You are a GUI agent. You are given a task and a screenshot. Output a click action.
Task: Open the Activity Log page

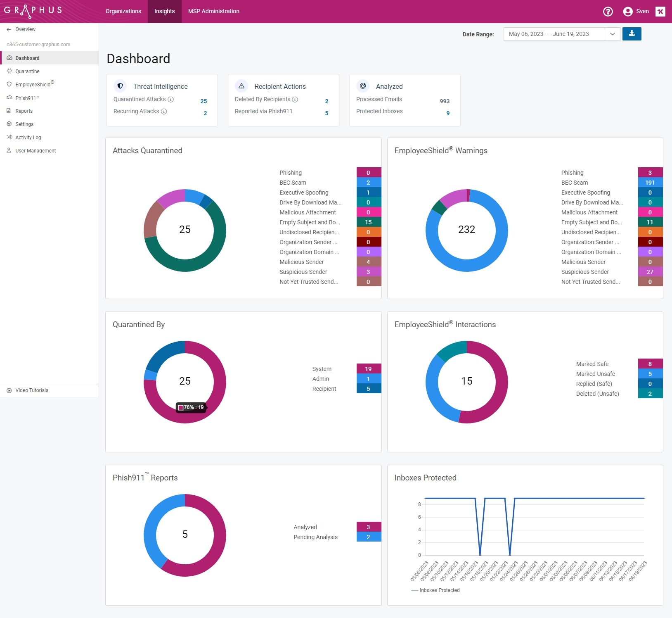point(28,138)
